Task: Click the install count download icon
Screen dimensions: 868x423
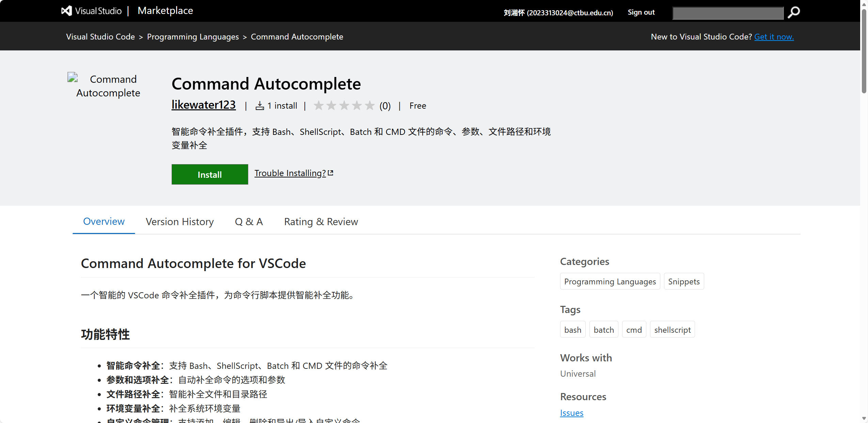Action: coord(260,106)
